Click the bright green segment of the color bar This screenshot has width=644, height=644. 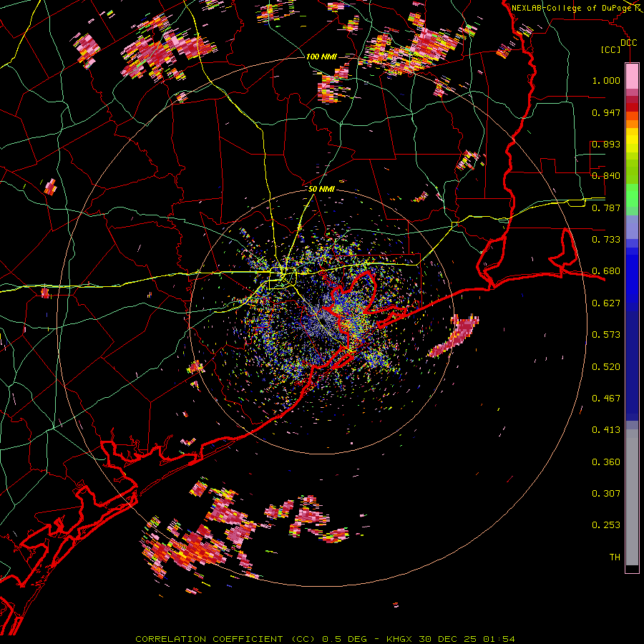[x=632, y=195]
